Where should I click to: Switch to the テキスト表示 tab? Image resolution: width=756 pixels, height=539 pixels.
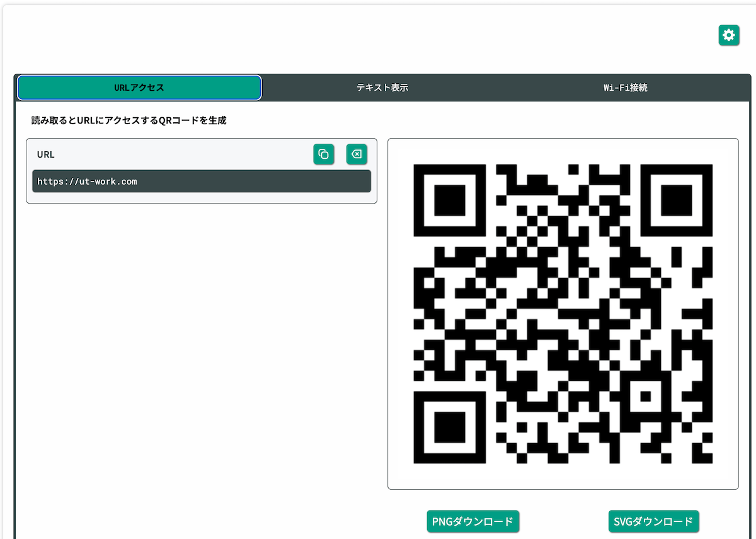click(382, 88)
